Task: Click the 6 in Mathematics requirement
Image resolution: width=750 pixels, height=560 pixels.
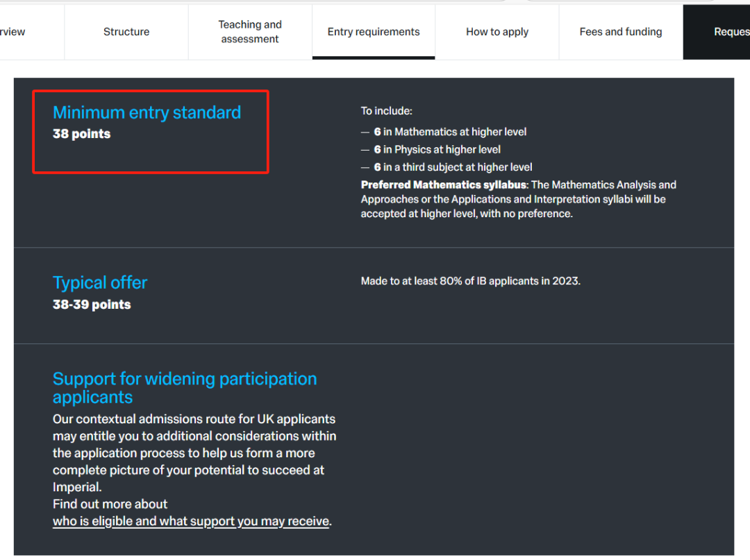Action: (x=450, y=132)
